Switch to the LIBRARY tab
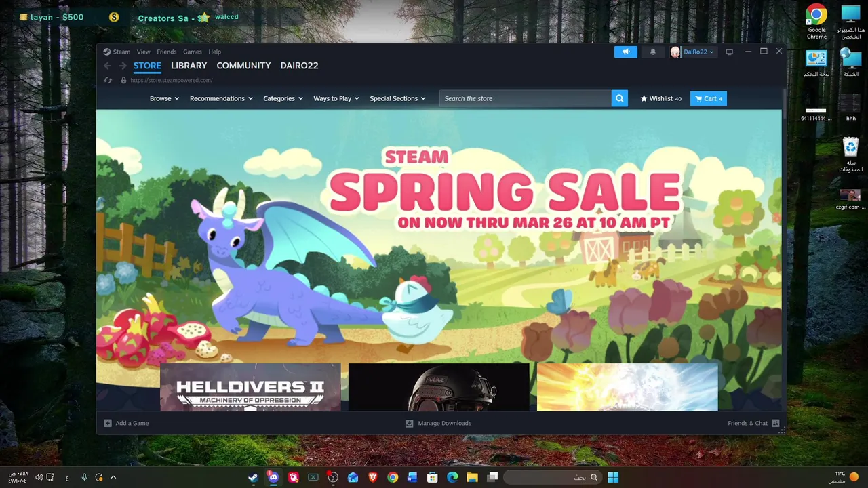The height and width of the screenshot is (488, 868). (189, 66)
